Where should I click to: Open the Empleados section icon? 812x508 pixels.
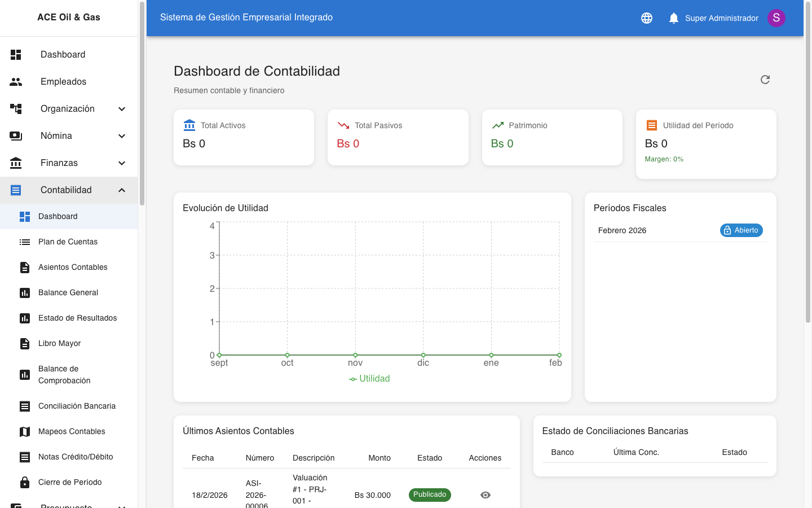click(x=16, y=81)
